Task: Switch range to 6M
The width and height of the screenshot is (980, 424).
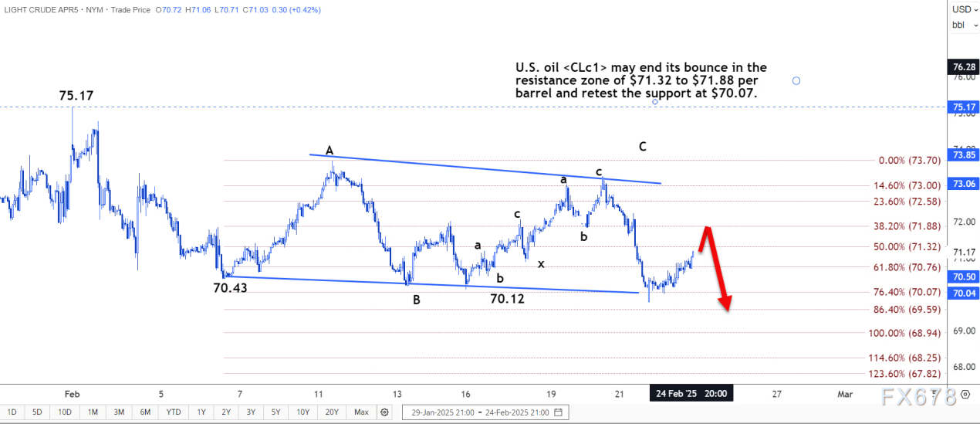Action: click(x=145, y=412)
